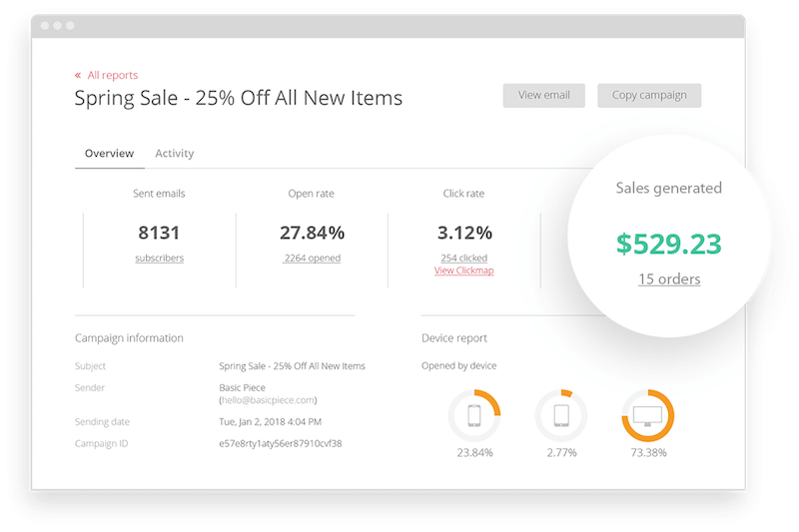Open the subscribers link under Sent emails
This screenshot has height=532, width=799.
(159, 259)
